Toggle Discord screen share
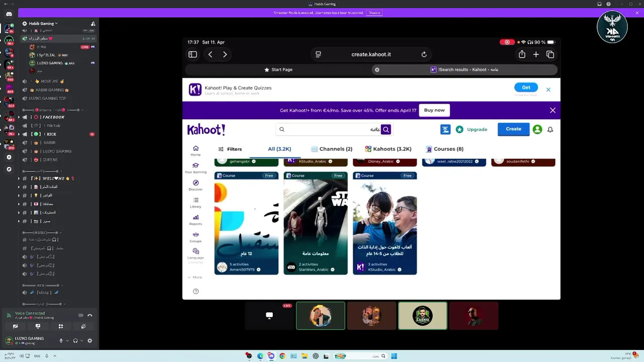 click(38, 326)
